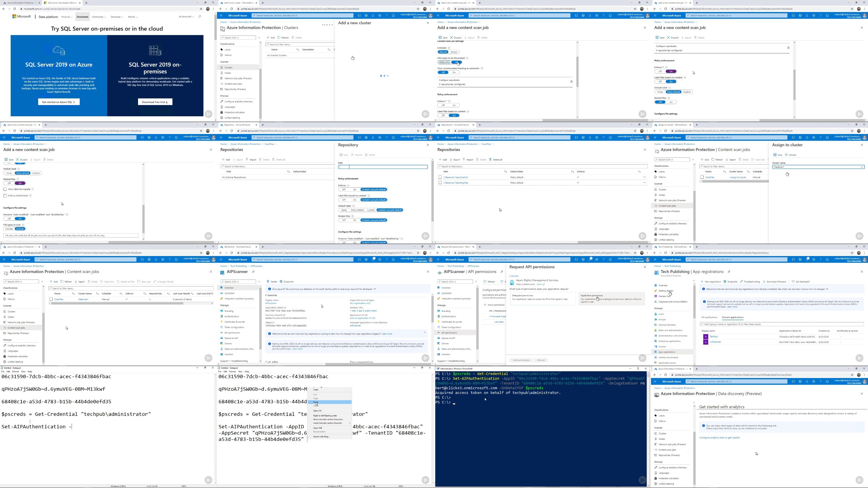Click the Download (Preview) arrow icon

[764, 282]
